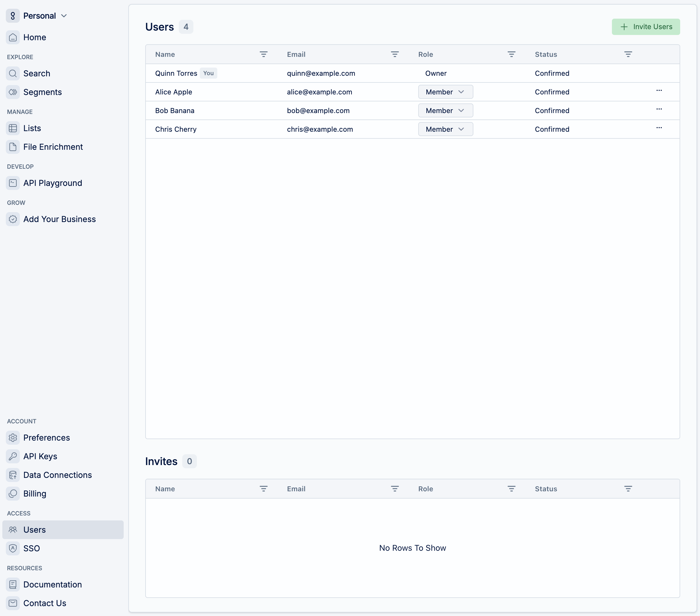Viewport: 700px width, 616px height.
Task: Open the Status filter in Invites table
Action: tap(628, 489)
